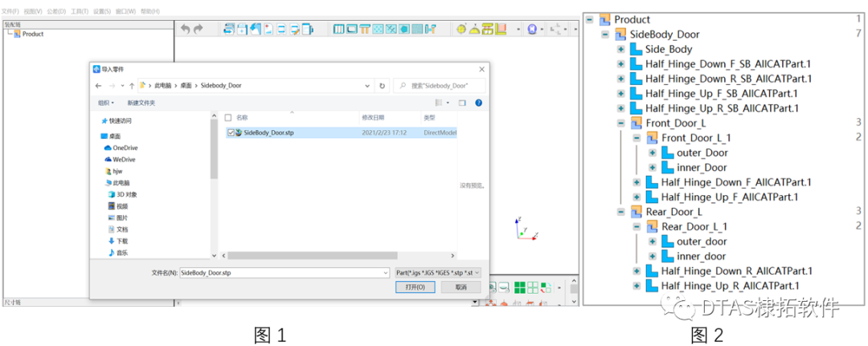Image resolution: width=868 pixels, height=346 pixels.
Task: Click the 文件名 input field
Action: (x=285, y=272)
